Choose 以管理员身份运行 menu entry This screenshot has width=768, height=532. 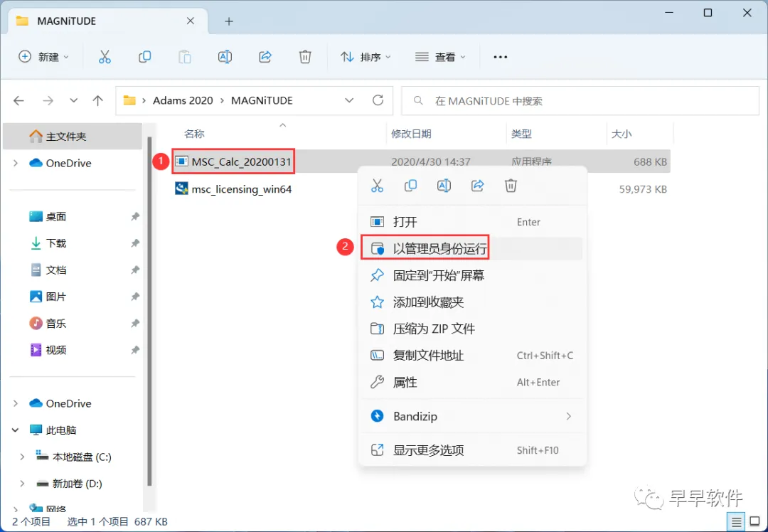(471, 249)
